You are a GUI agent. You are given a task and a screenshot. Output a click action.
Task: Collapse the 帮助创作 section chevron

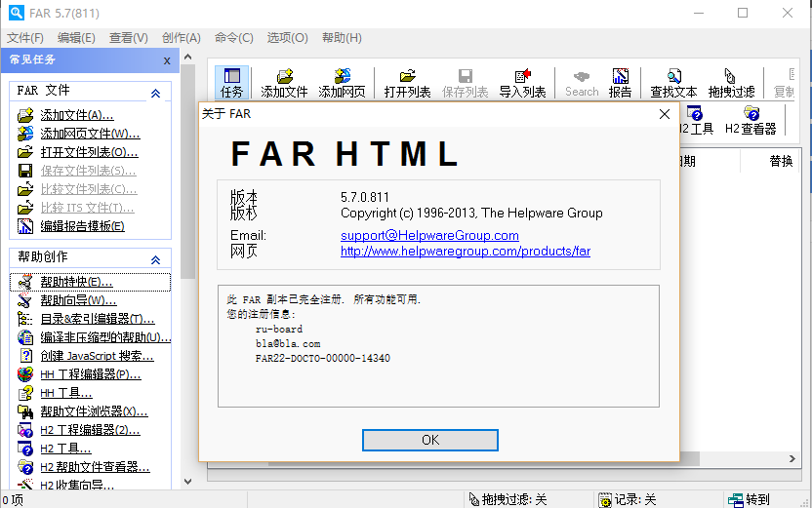coord(155,259)
